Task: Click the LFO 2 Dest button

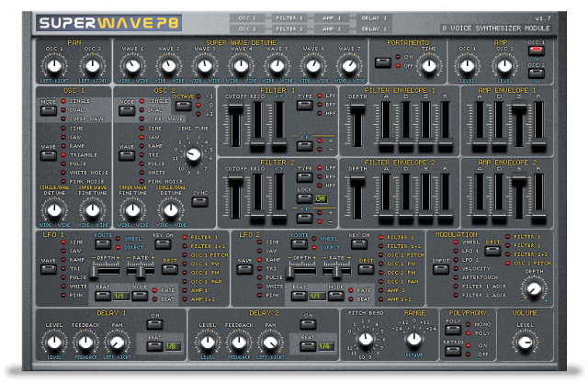Action: point(366,269)
